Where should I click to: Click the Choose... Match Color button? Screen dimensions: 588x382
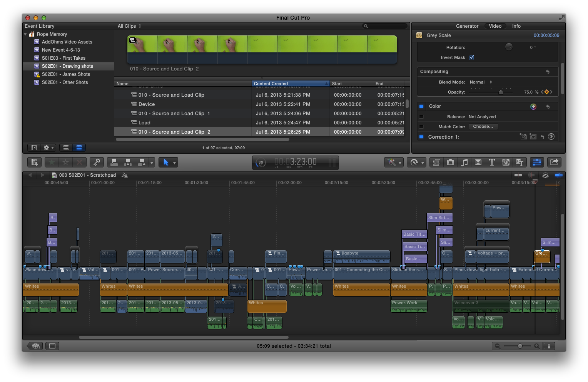tap(483, 127)
